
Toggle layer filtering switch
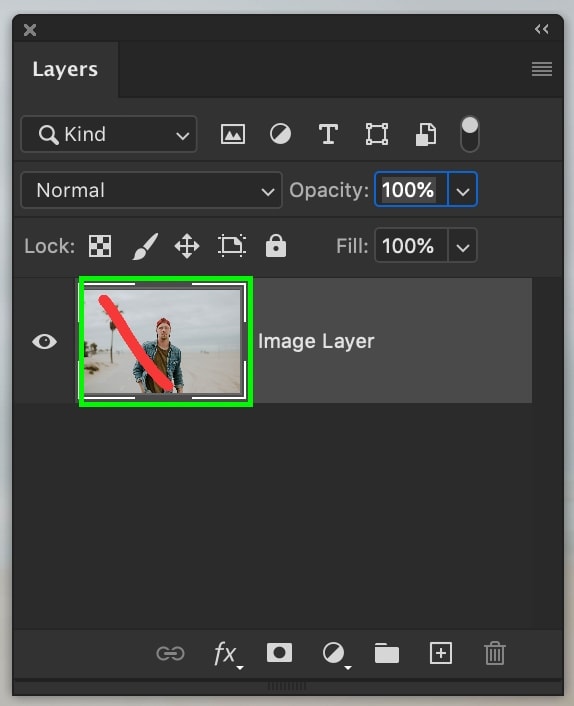point(470,134)
